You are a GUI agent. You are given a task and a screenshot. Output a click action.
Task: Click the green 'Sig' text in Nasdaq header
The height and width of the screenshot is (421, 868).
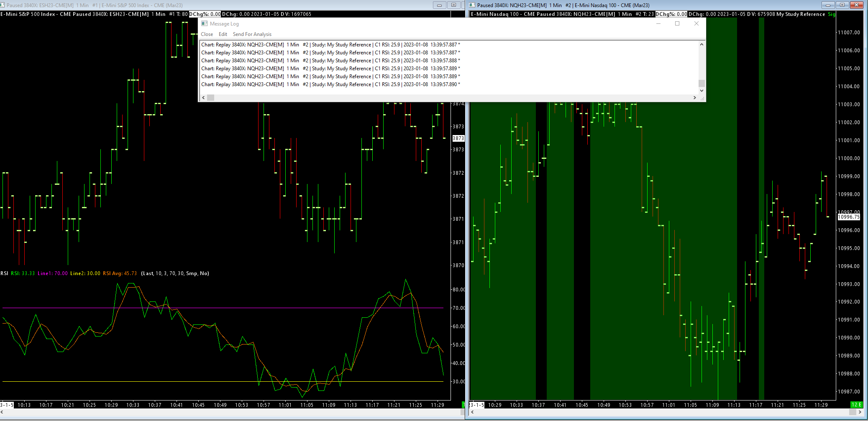point(832,14)
